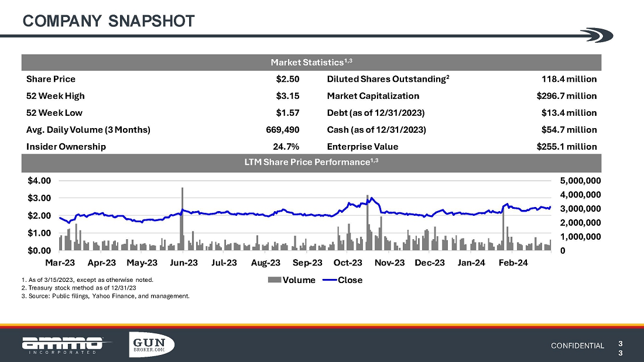This screenshot has height=362, width=644.
Task: Click the Market Capitalization $296.7 million value
Action: (x=566, y=96)
